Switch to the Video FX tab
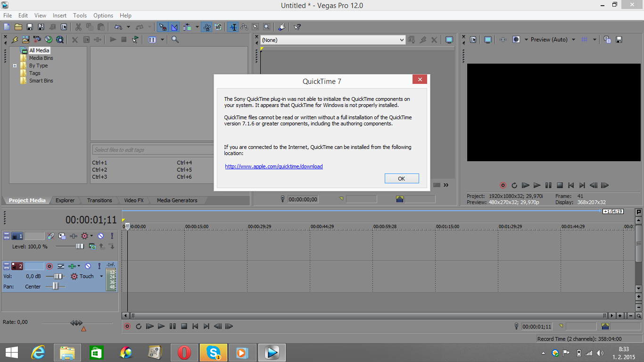 pos(133,200)
